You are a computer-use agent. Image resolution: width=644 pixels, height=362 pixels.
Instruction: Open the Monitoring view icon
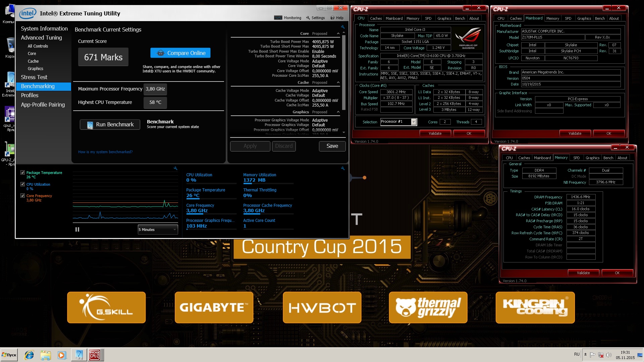click(x=278, y=18)
